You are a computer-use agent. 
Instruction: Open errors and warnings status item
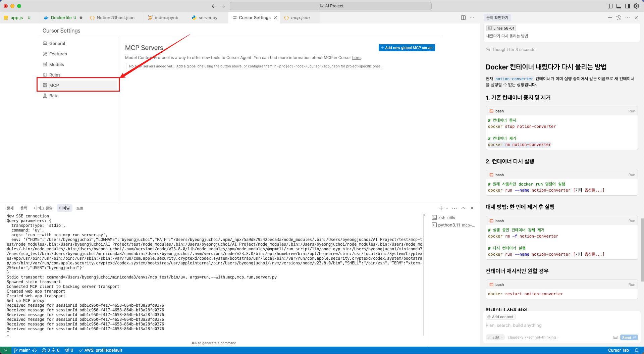51,350
